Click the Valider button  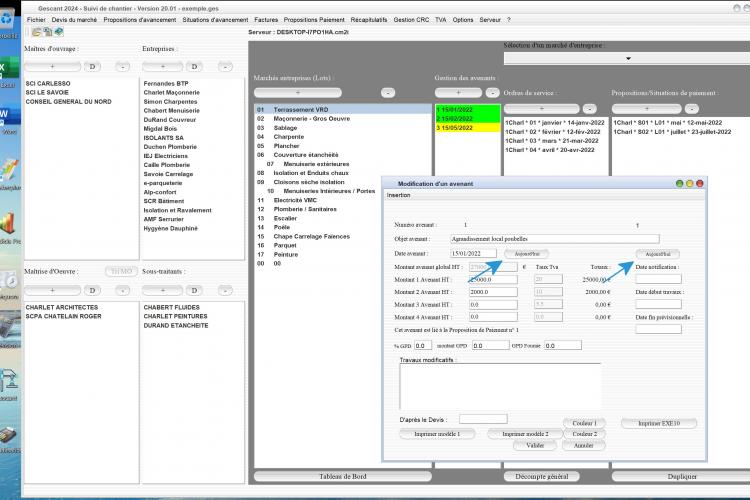click(x=535, y=445)
